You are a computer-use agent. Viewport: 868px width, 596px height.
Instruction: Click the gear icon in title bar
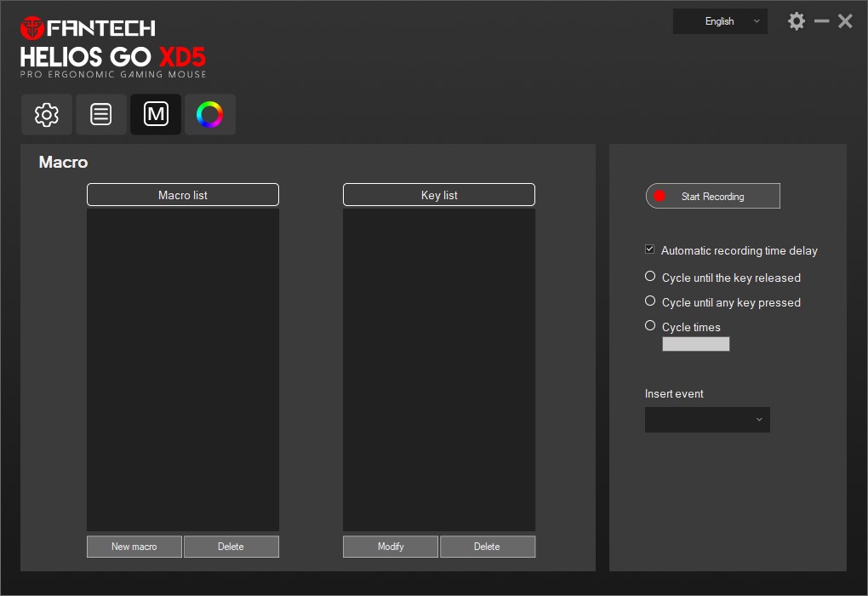pos(797,21)
